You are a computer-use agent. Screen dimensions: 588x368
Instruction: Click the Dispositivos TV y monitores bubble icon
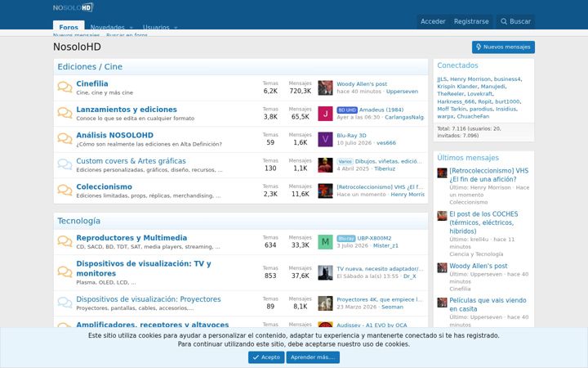click(65, 272)
